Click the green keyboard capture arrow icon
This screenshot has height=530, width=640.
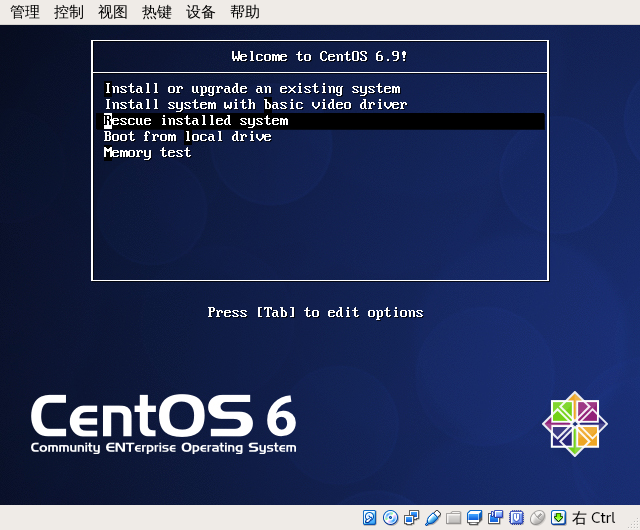[558, 518]
